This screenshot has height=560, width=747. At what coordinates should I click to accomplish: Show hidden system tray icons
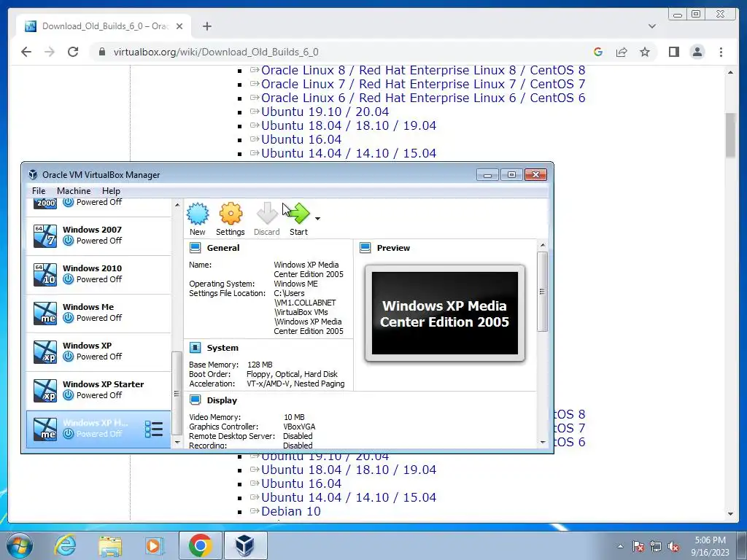[x=620, y=546]
